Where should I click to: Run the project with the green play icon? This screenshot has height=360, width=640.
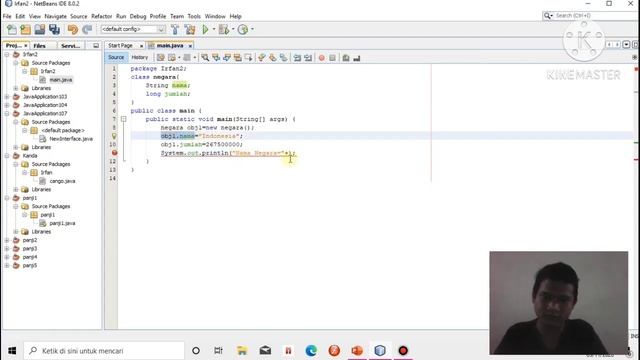pos(205,29)
